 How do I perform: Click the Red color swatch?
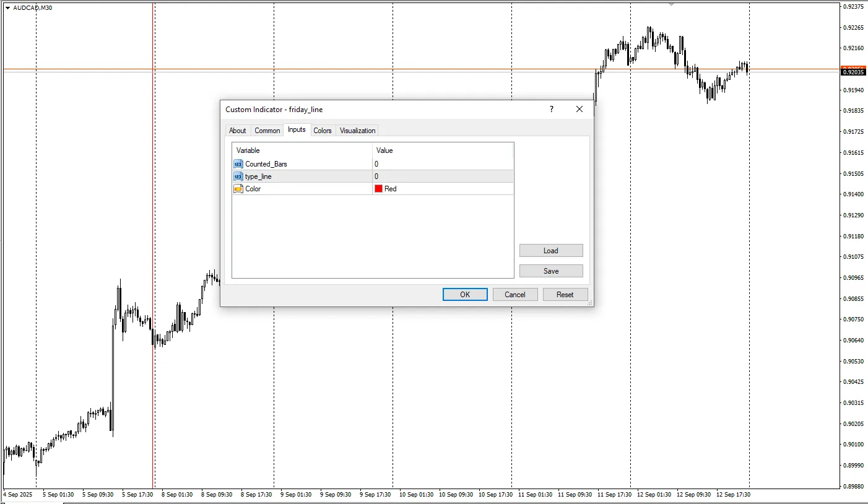(379, 189)
